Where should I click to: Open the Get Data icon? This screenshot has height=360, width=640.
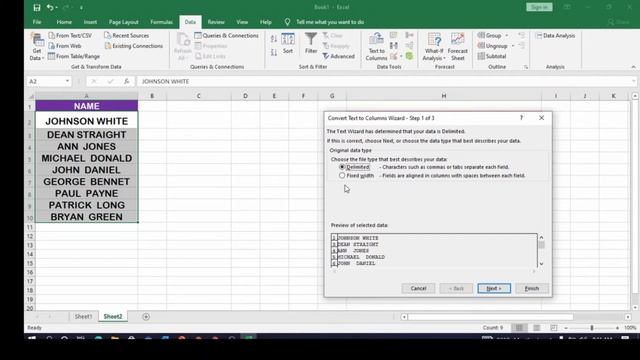coord(37,40)
